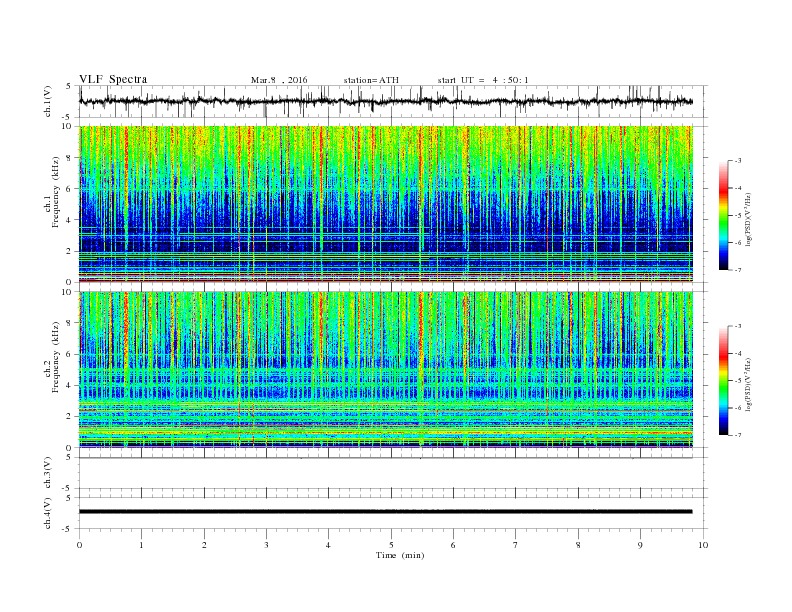Click time axis tick label "2"
Screen dimensions: 792x612
click(204, 545)
